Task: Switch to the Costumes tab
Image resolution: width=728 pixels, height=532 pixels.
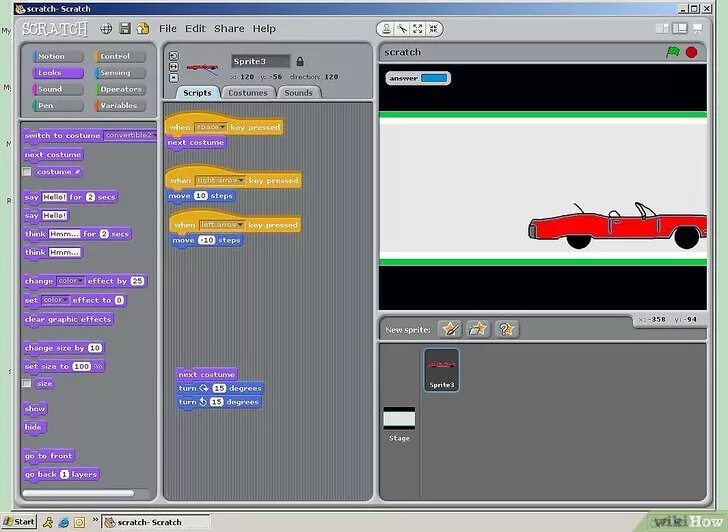Action: [x=248, y=92]
